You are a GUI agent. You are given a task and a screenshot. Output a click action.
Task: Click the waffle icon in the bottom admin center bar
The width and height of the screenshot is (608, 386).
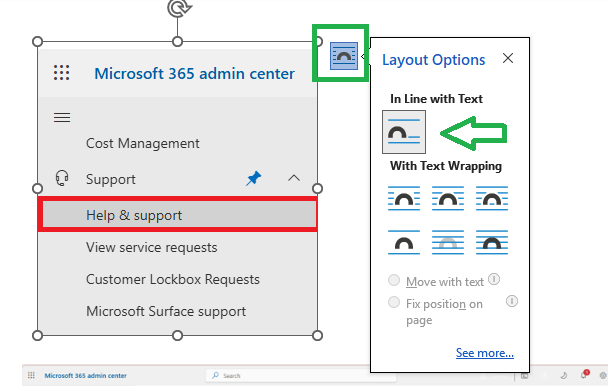coord(31,375)
